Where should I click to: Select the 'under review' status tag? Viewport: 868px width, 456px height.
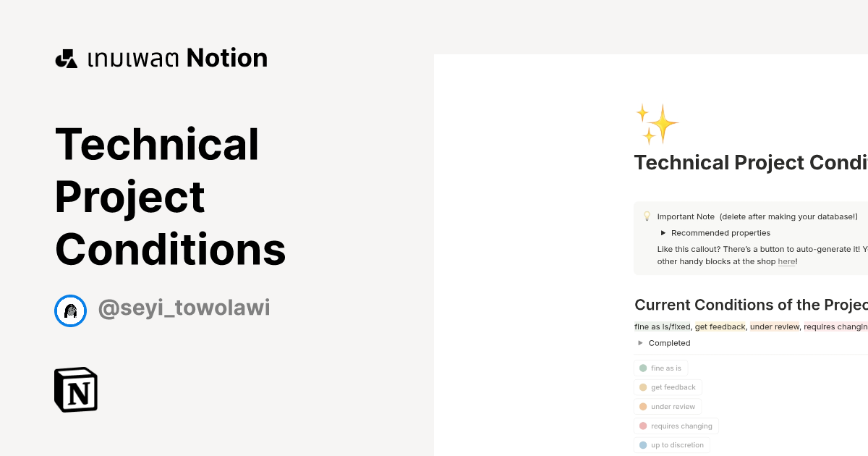pos(668,406)
